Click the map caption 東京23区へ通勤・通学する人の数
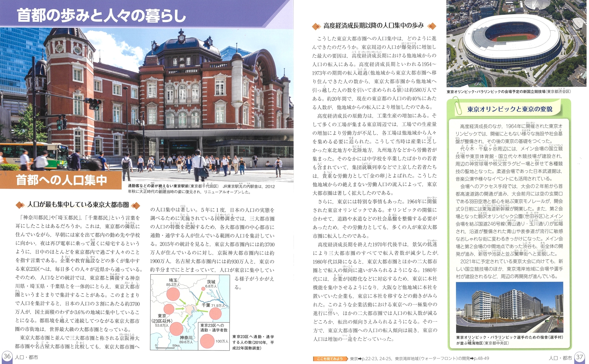Viewport: 589px width, 364px height. click(x=253, y=342)
